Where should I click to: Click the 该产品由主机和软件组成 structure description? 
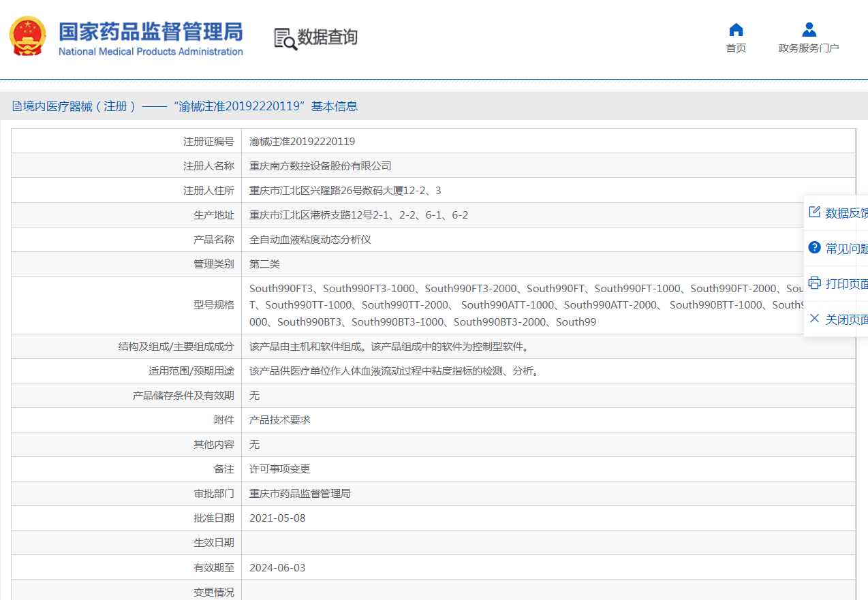[389, 347]
